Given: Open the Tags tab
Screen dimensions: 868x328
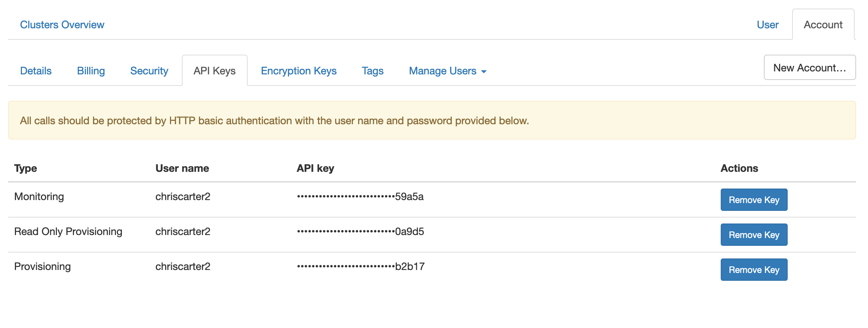Looking at the screenshot, I should tap(373, 71).
